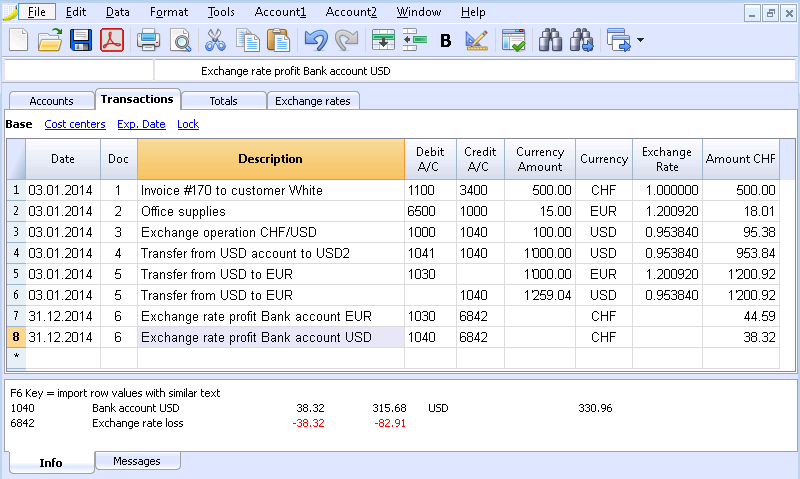
Task: Open the Window menu
Action: pos(419,12)
